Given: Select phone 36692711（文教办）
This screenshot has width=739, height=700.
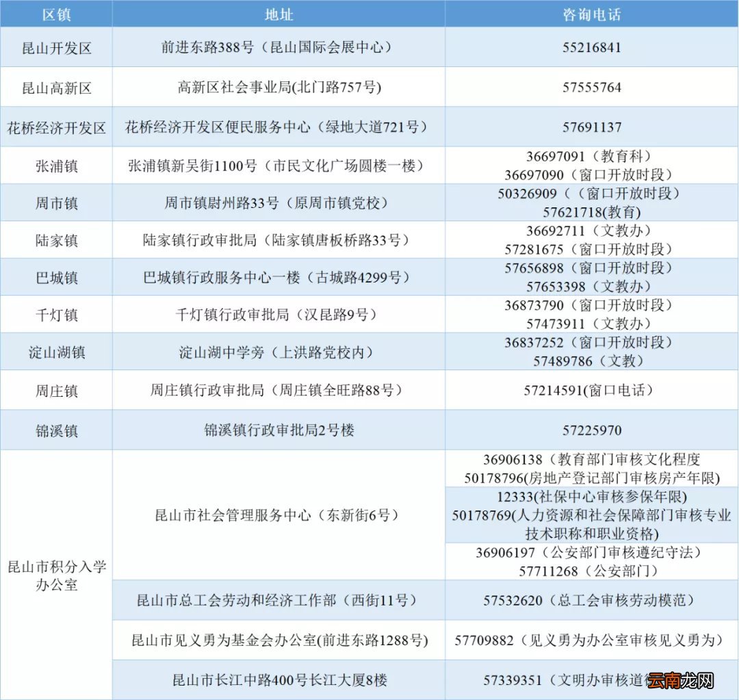Looking at the screenshot, I should (591, 231).
